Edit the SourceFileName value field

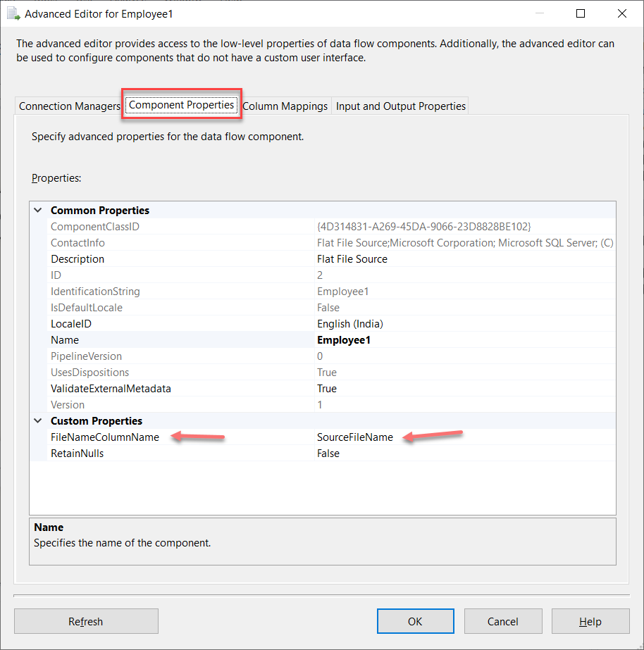355,437
